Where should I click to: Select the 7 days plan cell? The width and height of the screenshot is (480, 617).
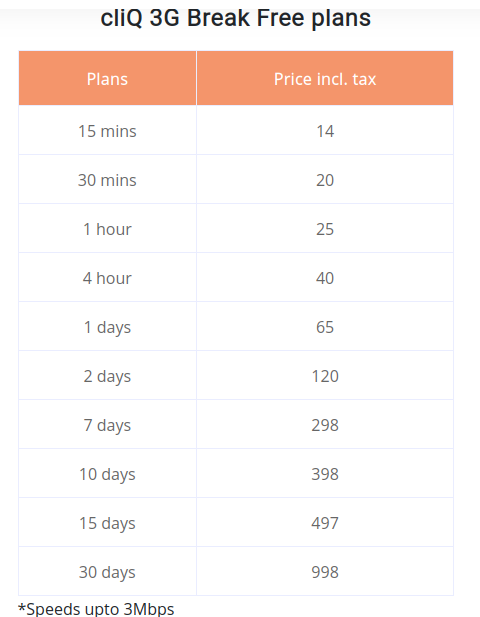click(107, 424)
